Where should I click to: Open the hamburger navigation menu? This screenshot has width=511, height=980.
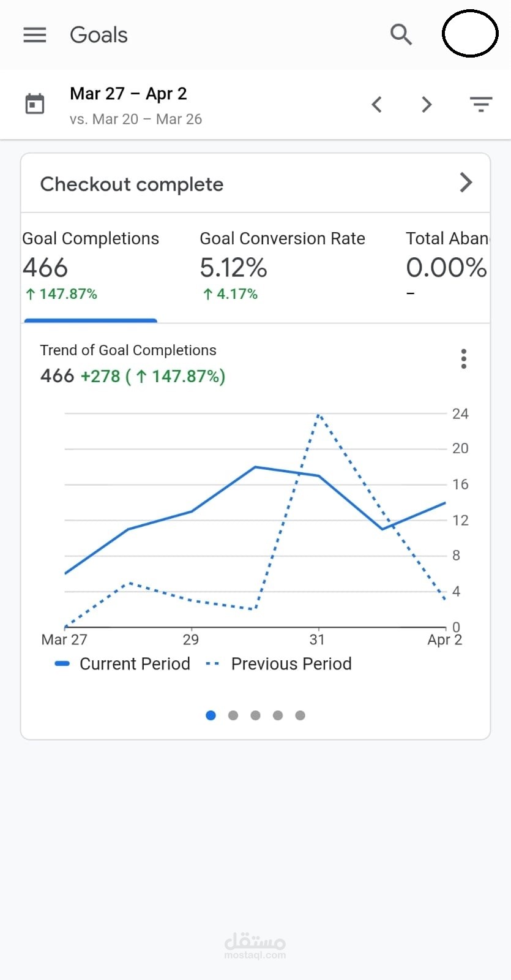coord(35,35)
